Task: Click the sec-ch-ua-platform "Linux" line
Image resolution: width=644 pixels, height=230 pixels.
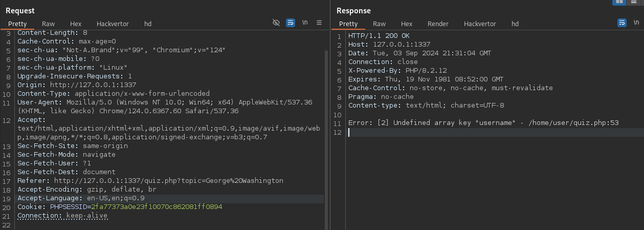Action: [73, 68]
